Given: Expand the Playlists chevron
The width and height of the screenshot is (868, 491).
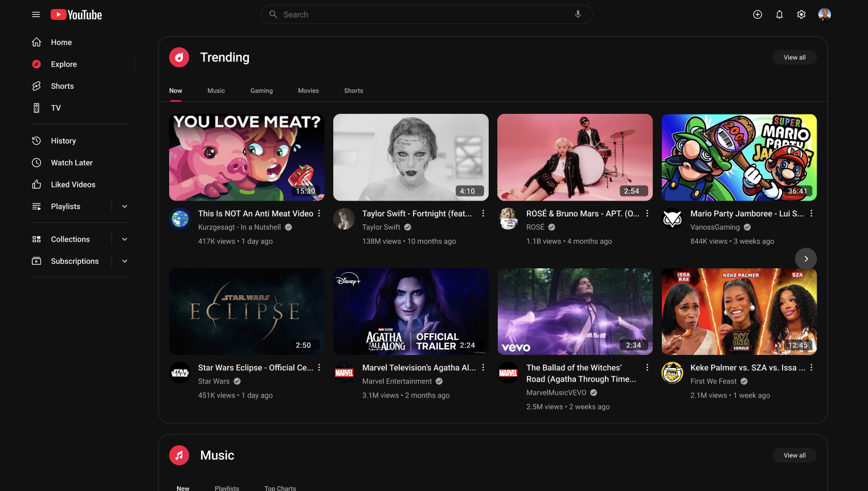Looking at the screenshot, I should (x=125, y=206).
